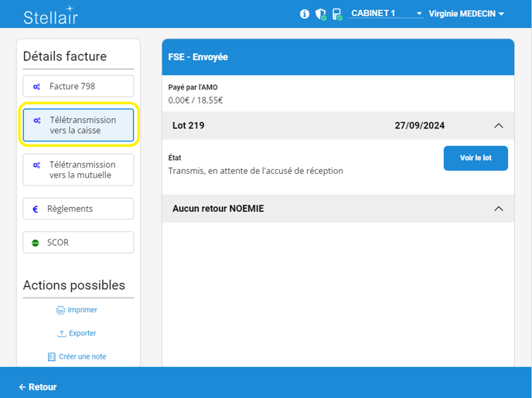Select Télétransmission vers la mutuelle

click(78, 169)
